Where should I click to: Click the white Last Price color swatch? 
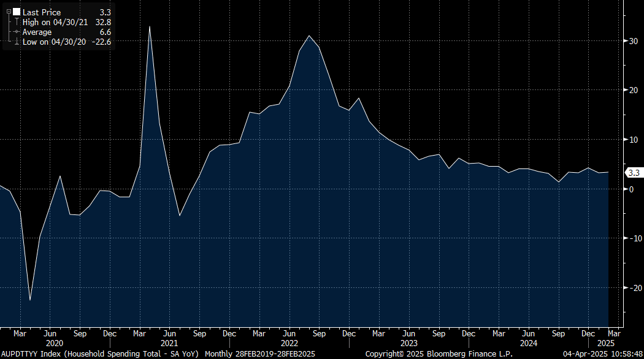pyautogui.click(x=17, y=12)
